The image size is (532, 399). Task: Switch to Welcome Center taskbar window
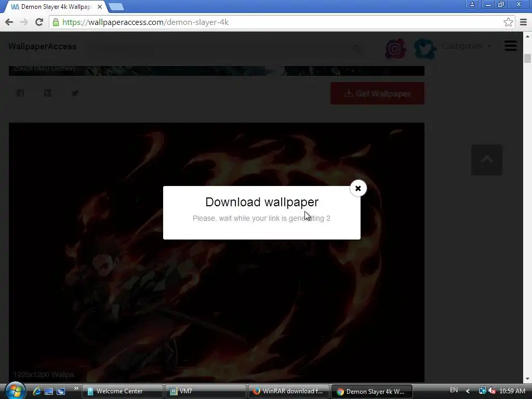click(x=123, y=391)
